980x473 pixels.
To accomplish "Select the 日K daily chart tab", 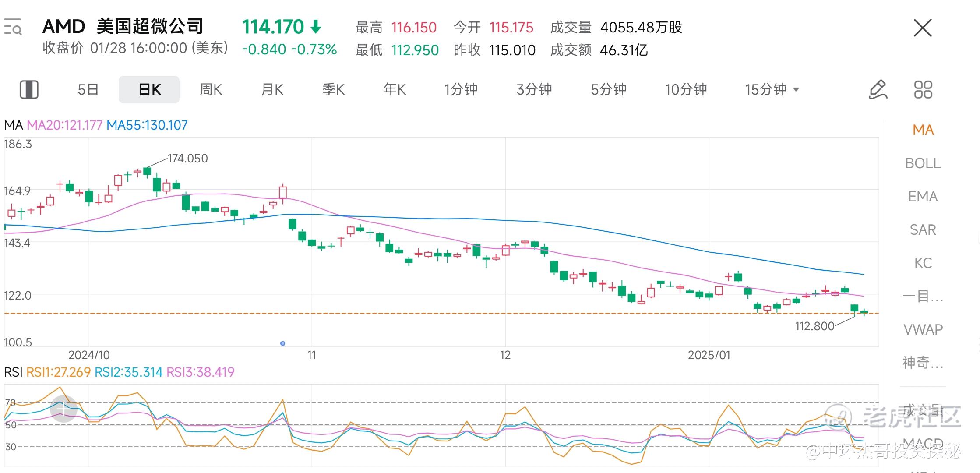I will point(149,89).
